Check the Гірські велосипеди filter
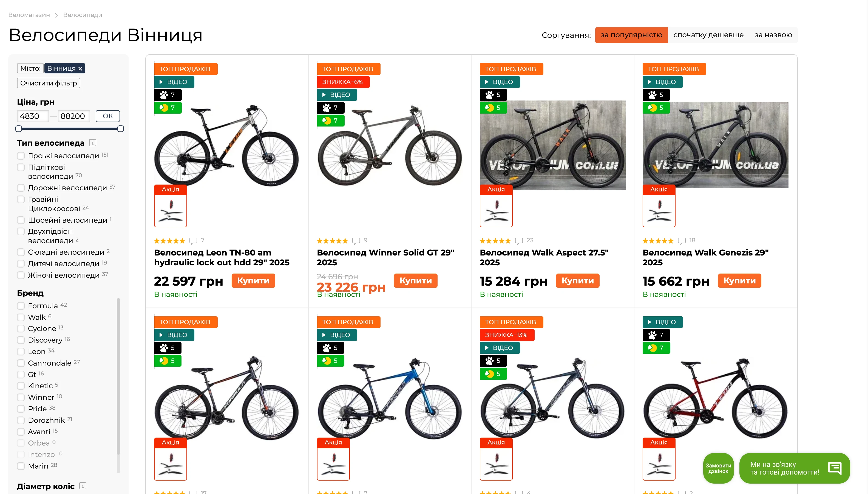This screenshot has width=868, height=494. pyautogui.click(x=21, y=156)
